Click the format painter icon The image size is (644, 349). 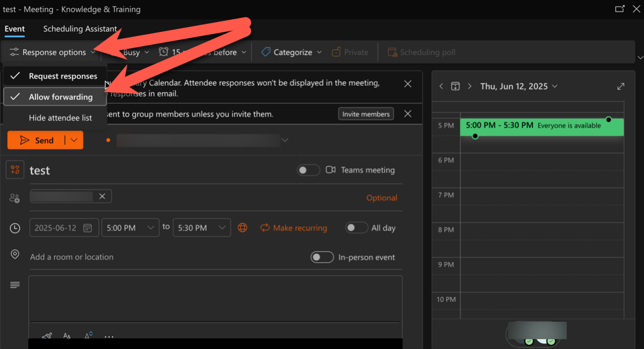pyautogui.click(x=47, y=336)
